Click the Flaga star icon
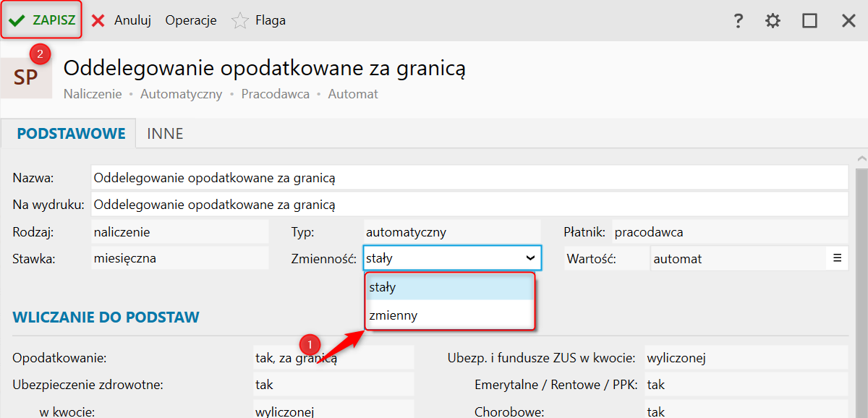This screenshot has height=418, width=868. click(x=240, y=21)
